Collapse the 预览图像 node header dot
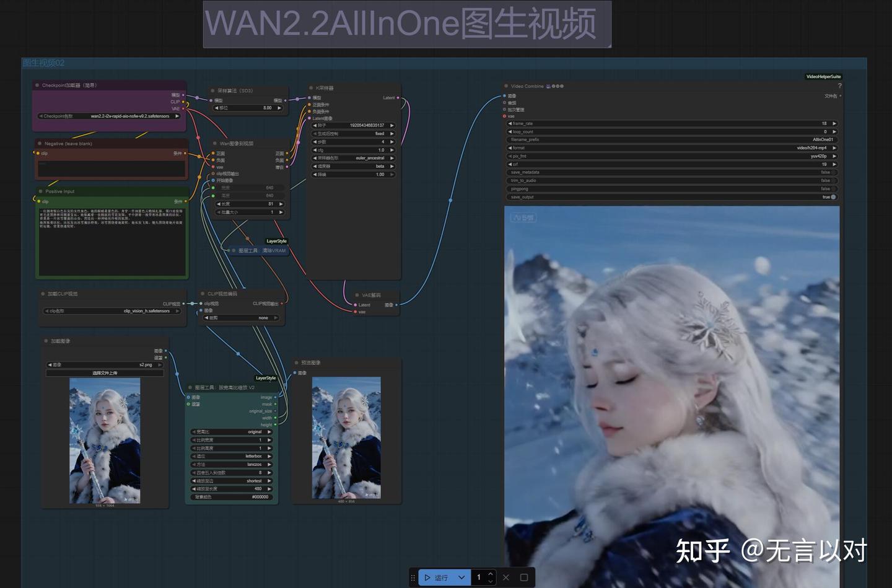This screenshot has height=588, width=892. (x=295, y=363)
